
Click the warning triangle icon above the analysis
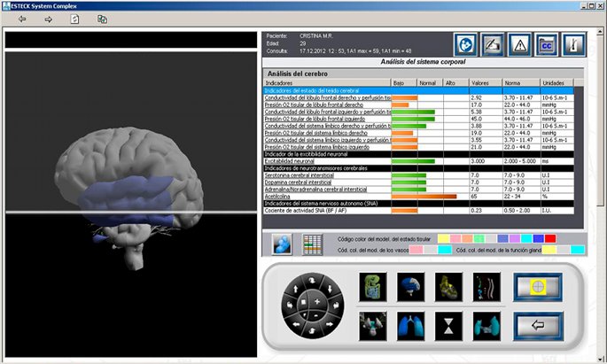(519, 44)
